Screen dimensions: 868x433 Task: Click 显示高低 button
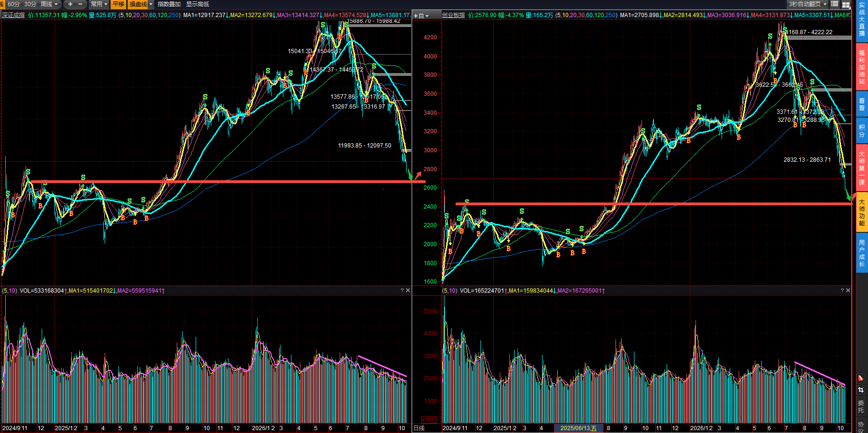[198, 4]
